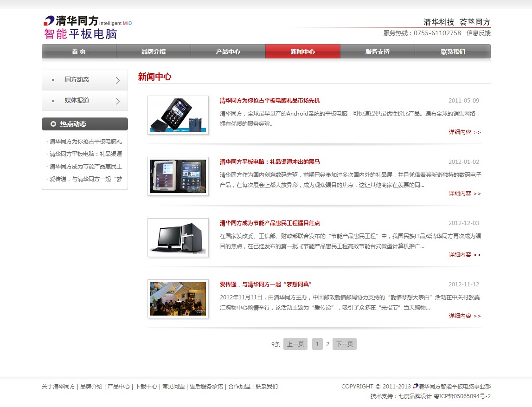Click the 9条 total count text
This screenshot has height=407, width=532.
point(276,344)
